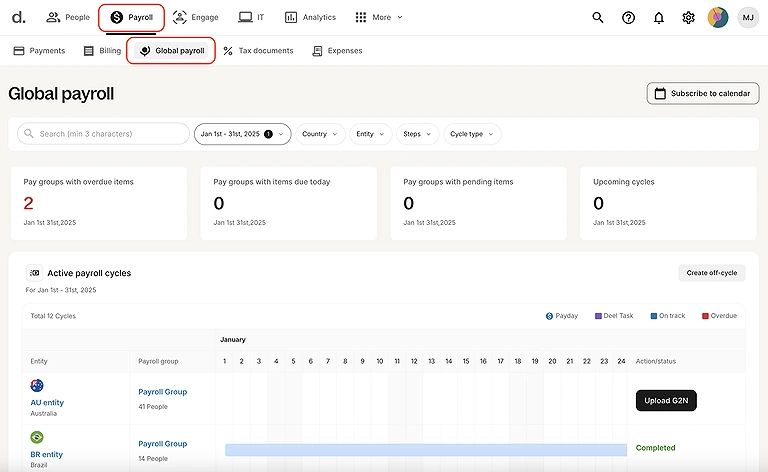Open the Upcoming cycles card
This screenshot has width=768, height=472.
pos(668,203)
